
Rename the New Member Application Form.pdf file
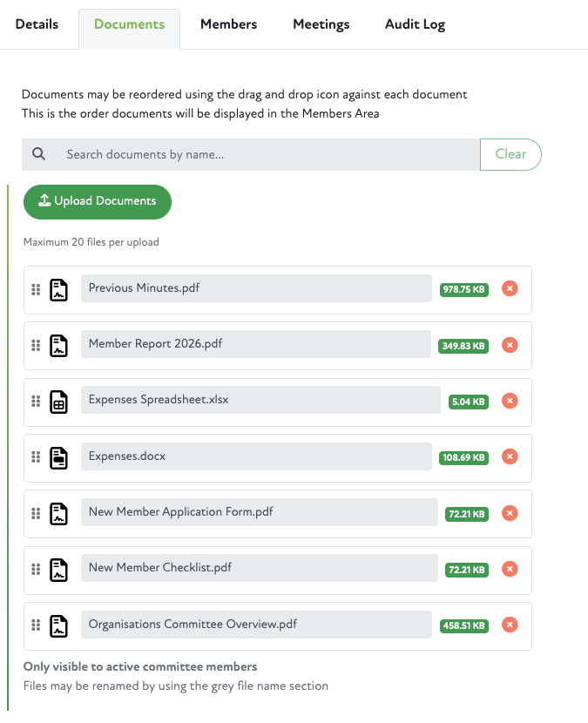[x=259, y=512]
